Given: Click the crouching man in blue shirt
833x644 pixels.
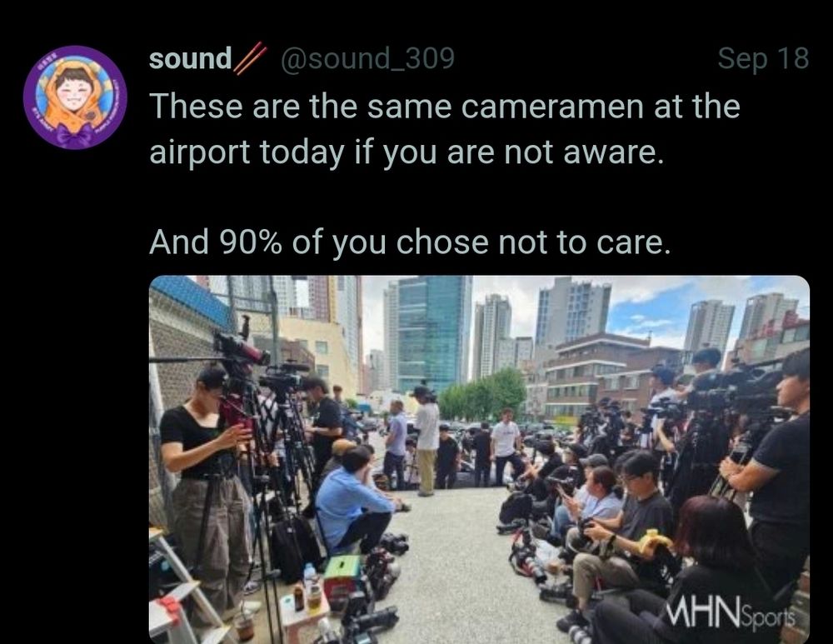Looking at the screenshot, I should tap(352, 501).
